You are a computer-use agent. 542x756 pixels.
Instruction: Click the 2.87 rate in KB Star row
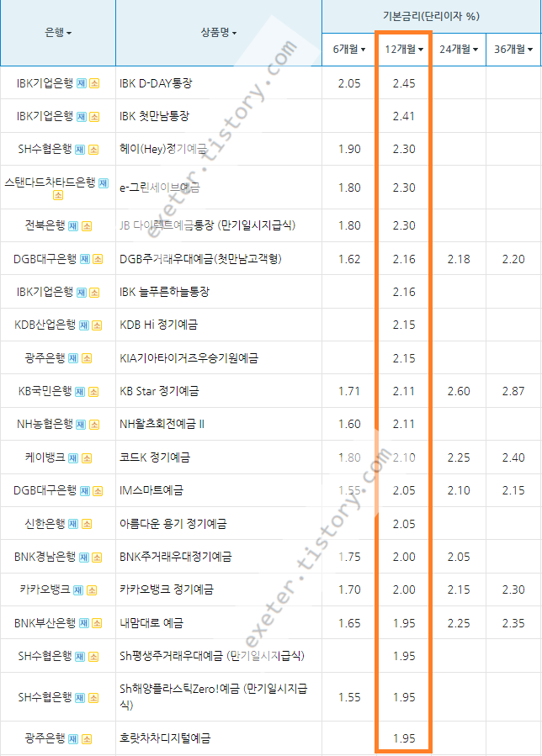click(x=513, y=391)
